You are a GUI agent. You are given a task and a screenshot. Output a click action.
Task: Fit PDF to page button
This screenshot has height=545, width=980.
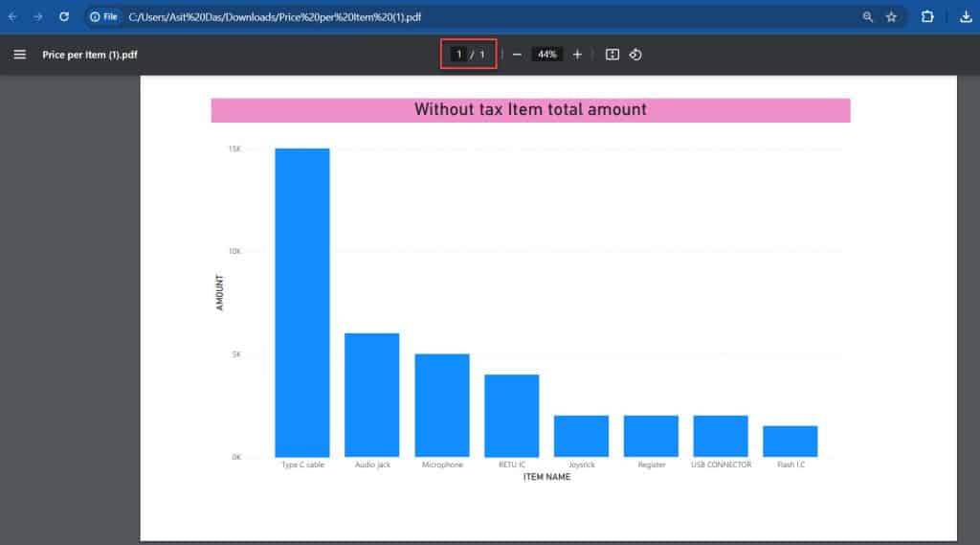tap(612, 55)
